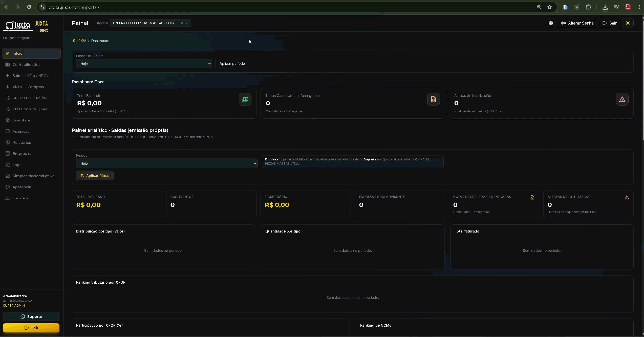Click the yellow Sair button in sidebar
This screenshot has height=337, width=644.
(x=31, y=328)
